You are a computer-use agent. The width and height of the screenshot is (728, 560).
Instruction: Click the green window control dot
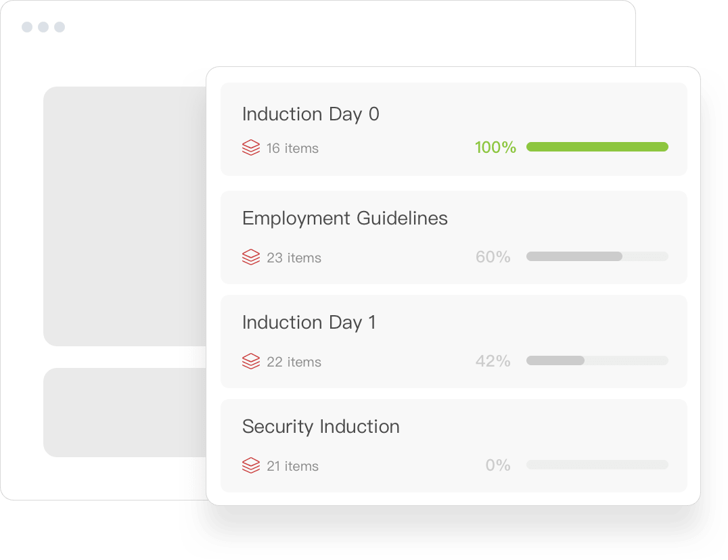[x=58, y=27]
